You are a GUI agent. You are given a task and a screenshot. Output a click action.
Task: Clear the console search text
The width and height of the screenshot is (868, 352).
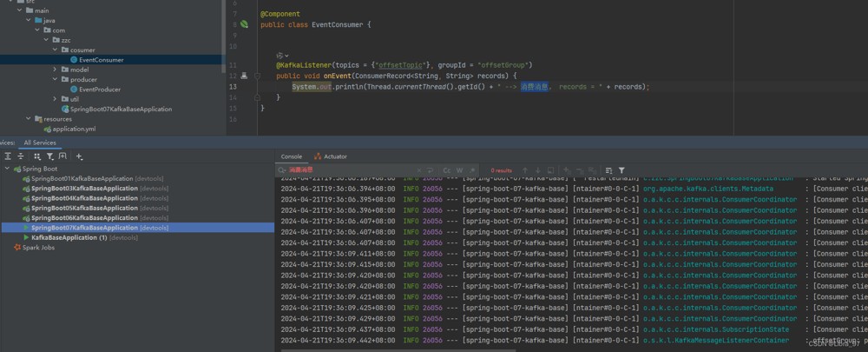pyautogui.click(x=419, y=170)
